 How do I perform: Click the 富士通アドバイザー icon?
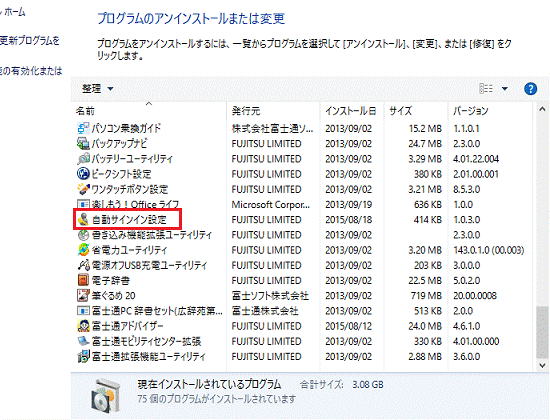(x=83, y=326)
